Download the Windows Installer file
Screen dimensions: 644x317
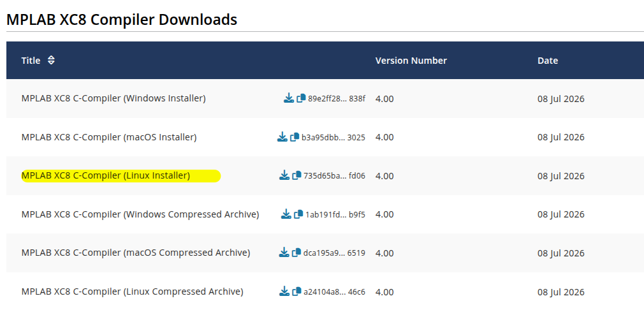[x=289, y=98]
